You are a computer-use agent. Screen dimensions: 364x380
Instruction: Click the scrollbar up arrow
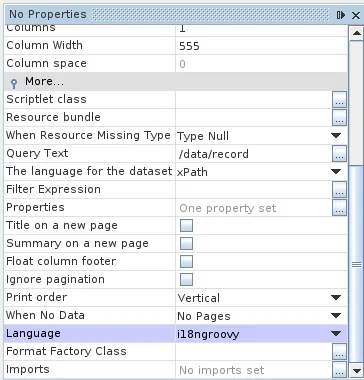357,33
